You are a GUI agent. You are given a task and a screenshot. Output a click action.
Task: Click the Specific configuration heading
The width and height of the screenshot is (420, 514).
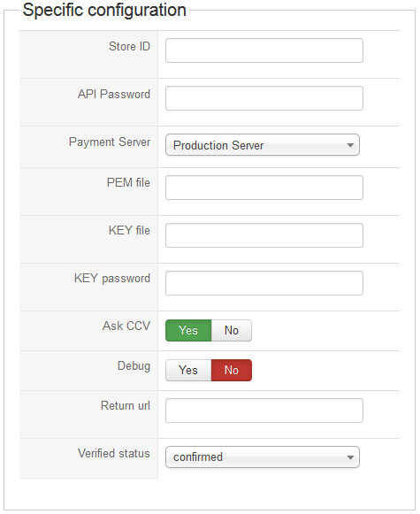coord(104,10)
